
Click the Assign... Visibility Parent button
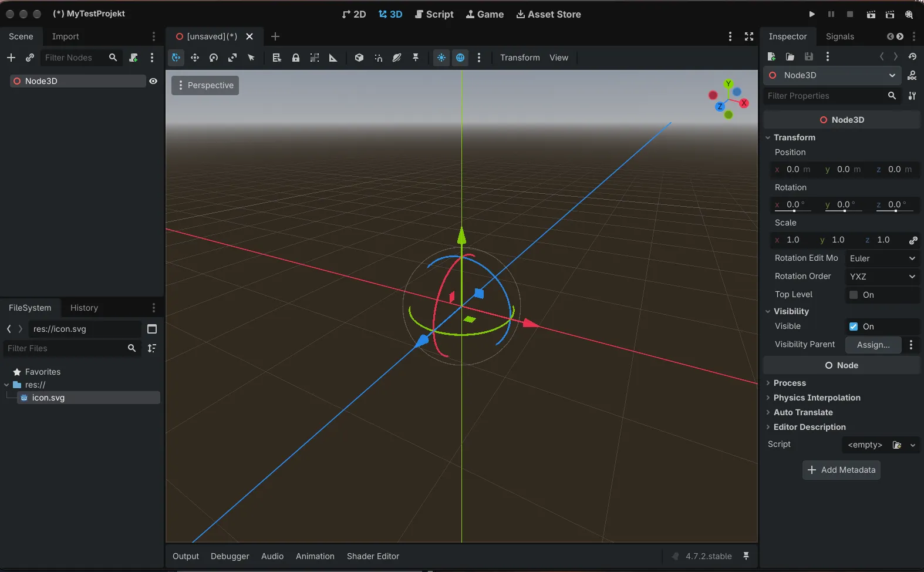pyautogui.click(x=873, y=345)
